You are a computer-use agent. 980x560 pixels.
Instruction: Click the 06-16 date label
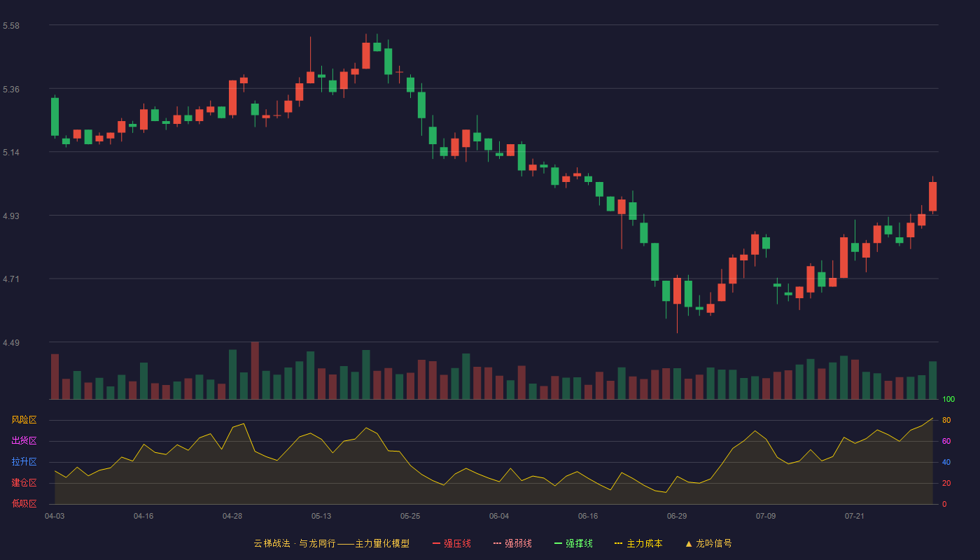click(x=588, y=516)
